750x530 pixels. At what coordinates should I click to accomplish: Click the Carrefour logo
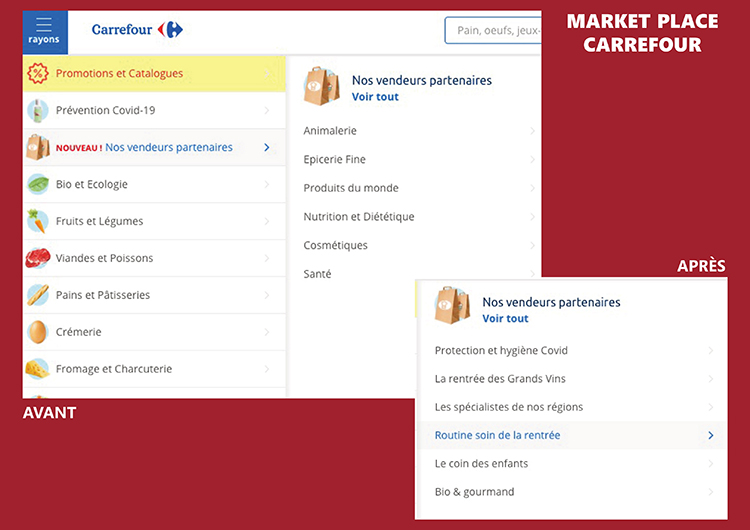pos(137,30)
